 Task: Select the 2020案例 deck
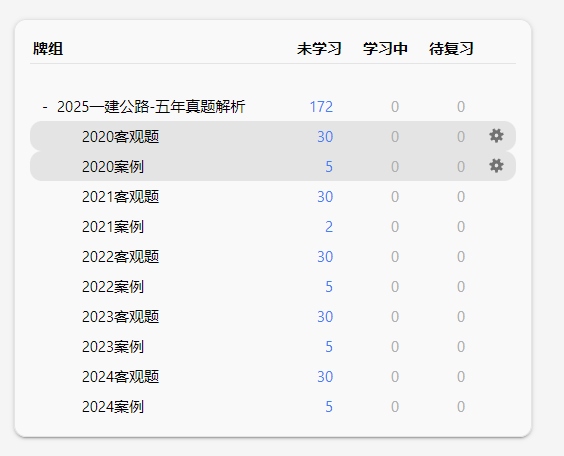pyautogui.click(x=113, y=167)
